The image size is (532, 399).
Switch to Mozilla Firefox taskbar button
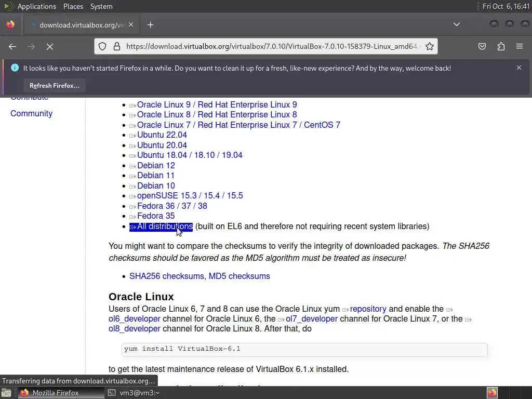pos(61,393)
